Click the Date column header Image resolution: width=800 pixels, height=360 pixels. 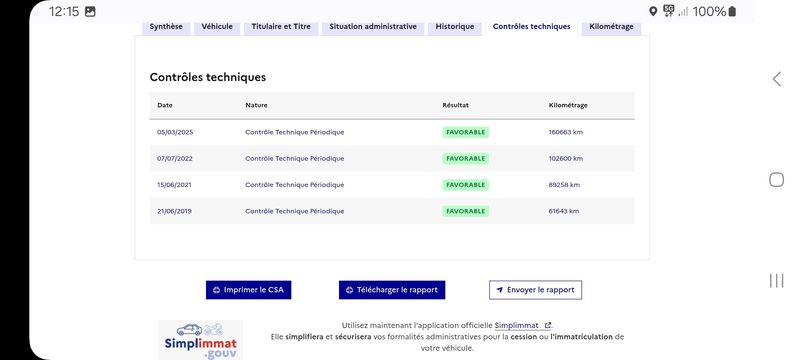tap(165, 105)
